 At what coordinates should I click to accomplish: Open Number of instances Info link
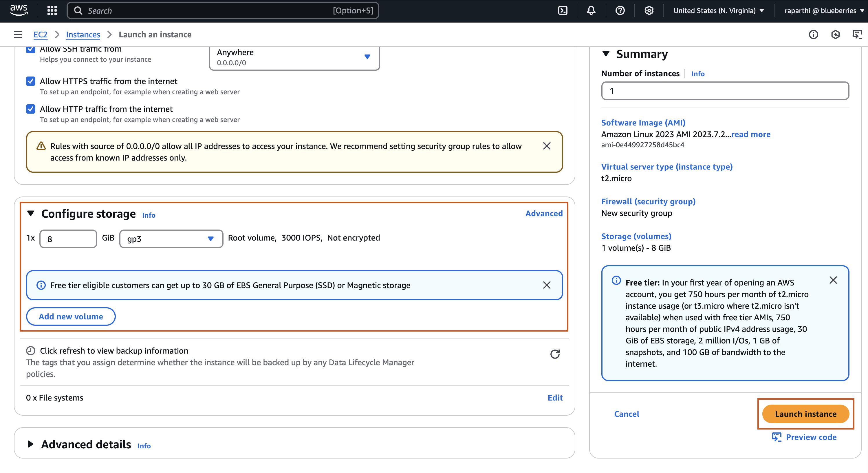click(x=698, y=74)
